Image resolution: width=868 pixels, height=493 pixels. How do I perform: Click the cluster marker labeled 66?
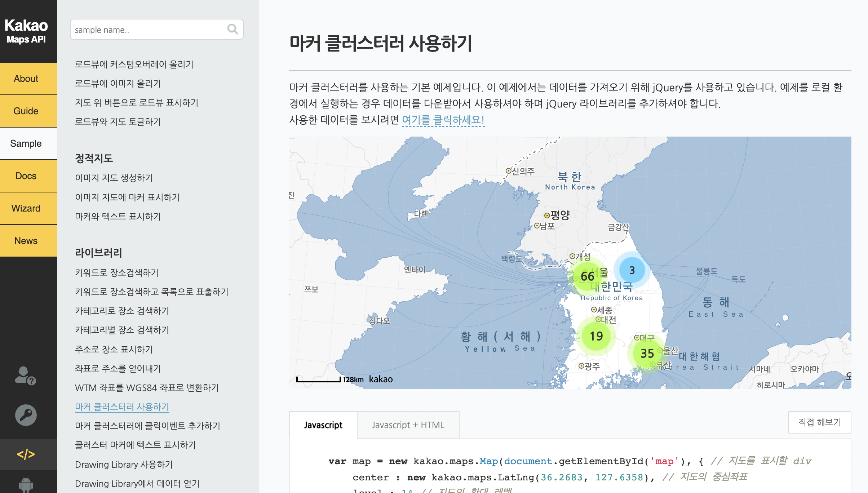coord(587,276)
